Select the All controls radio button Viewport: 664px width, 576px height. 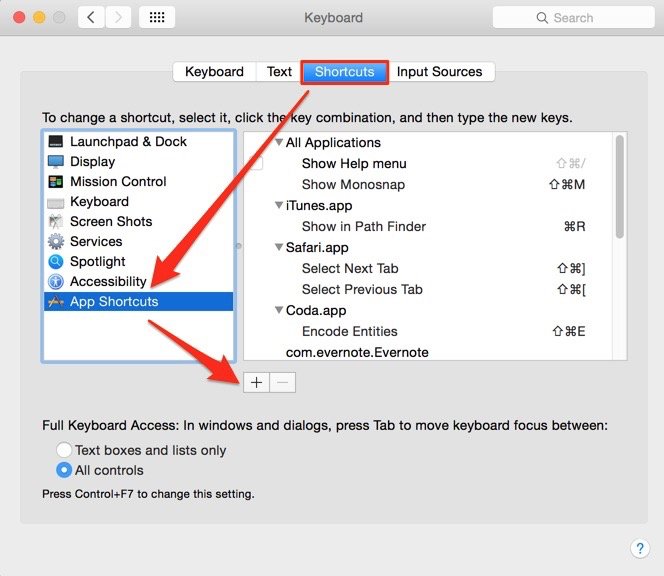64,470
